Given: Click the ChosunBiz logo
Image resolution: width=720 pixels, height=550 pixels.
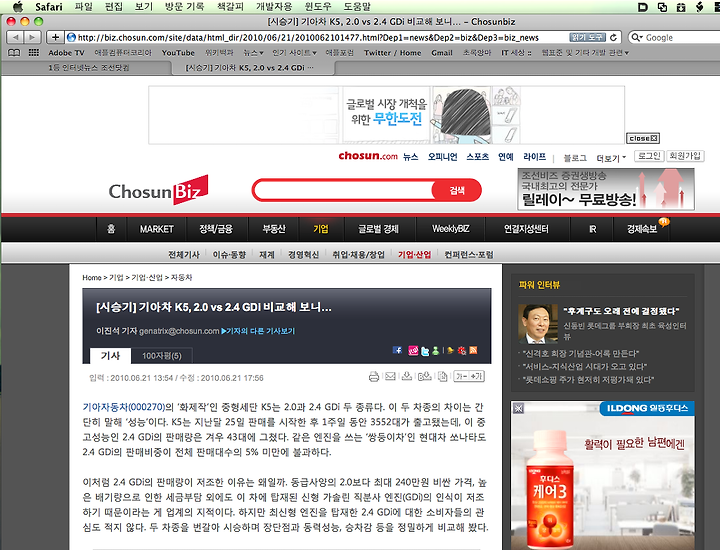Looking at the screenshot, I should point(158,190).
